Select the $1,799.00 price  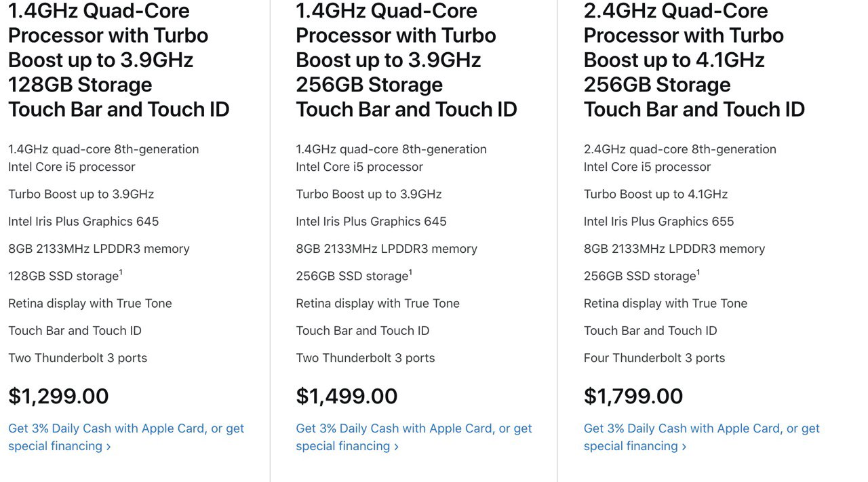pos(634,396)
